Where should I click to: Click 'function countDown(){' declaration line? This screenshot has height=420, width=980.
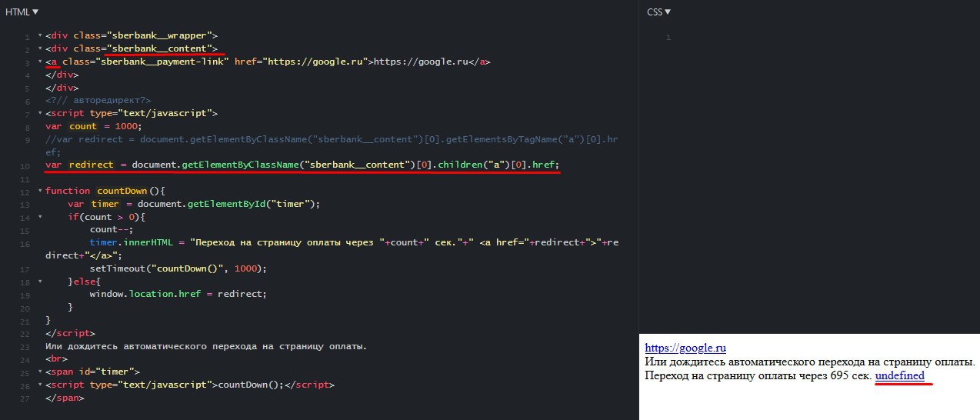coord(105,191)
